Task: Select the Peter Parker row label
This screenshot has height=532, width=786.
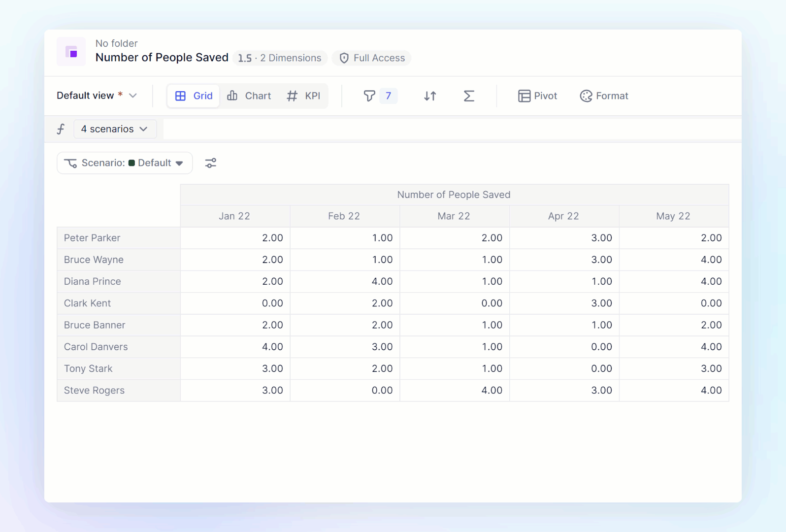Action: coord(119,238)
